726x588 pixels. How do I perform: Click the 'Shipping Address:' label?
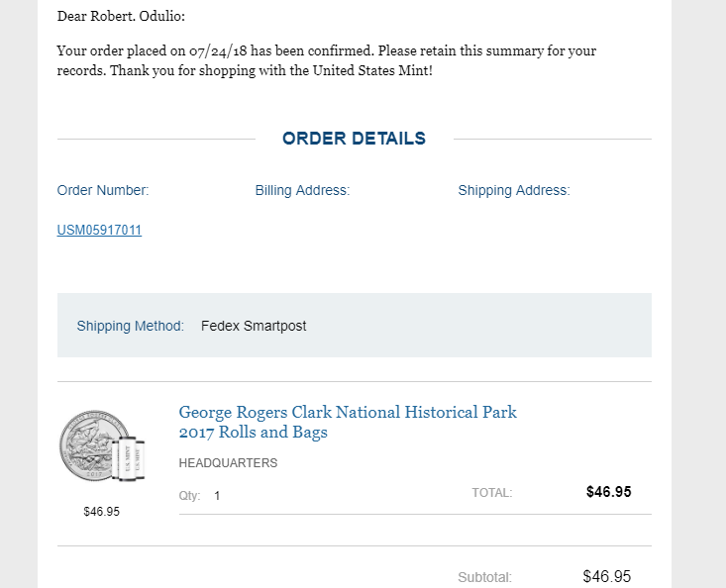[513, 190]
